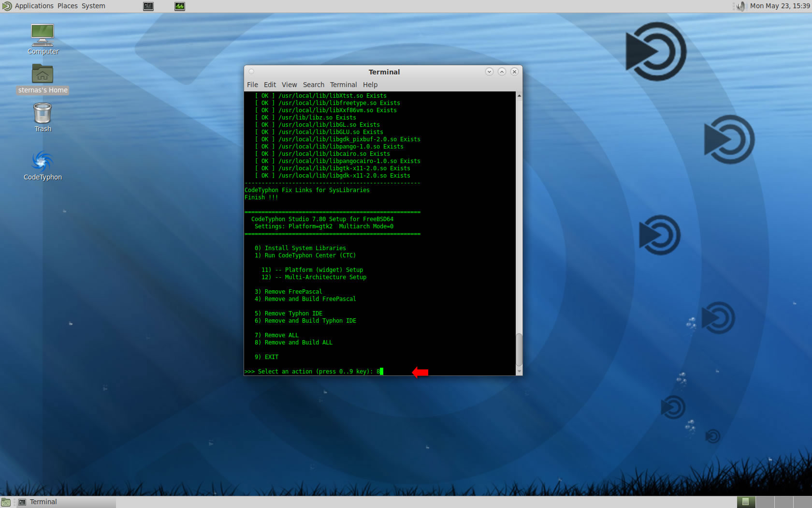This screenshot has height=508, width=812.
Task: Click 'CodeTyphon Fix Links for SysLibraries' text
Action: pyautogui.click(x=307, y=190)
